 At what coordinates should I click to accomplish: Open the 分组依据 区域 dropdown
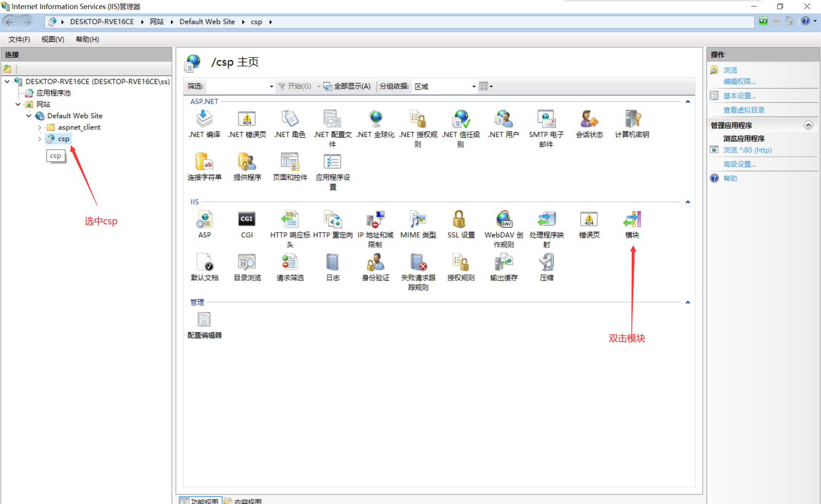tap(474, 87)
